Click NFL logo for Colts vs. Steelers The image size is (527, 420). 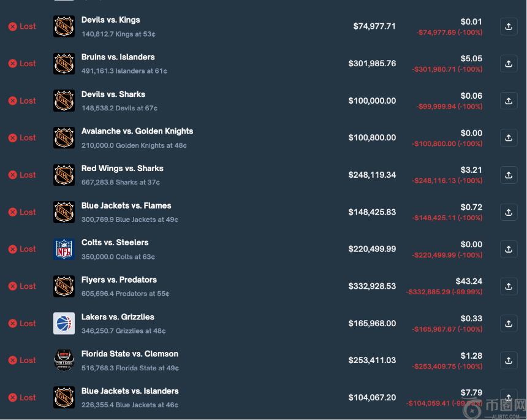click(64, 249)
